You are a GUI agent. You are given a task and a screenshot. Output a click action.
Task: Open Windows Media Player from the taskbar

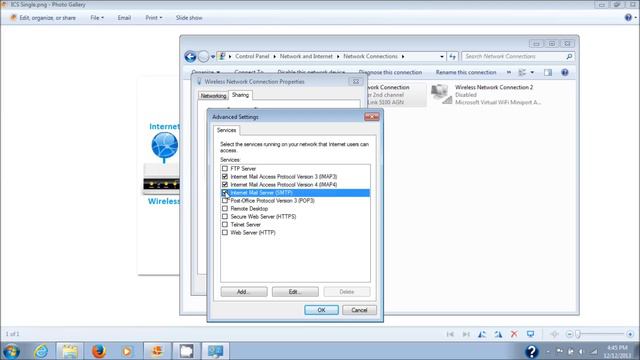click(127, 351)
